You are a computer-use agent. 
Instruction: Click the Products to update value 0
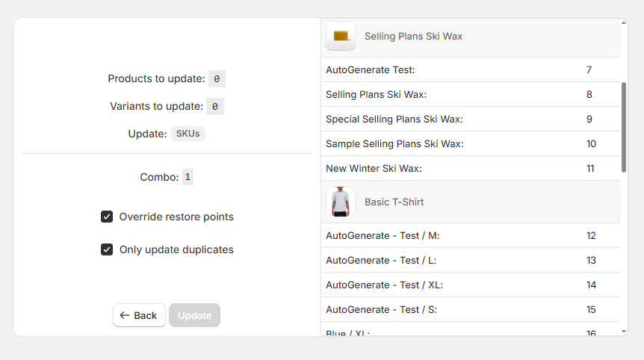[217, 79]
